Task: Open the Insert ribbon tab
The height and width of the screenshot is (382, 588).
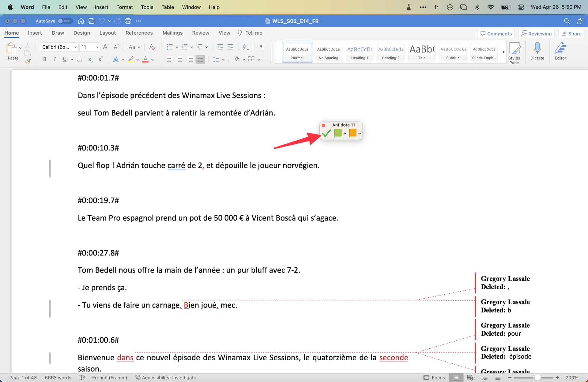Action: point(35,33)
